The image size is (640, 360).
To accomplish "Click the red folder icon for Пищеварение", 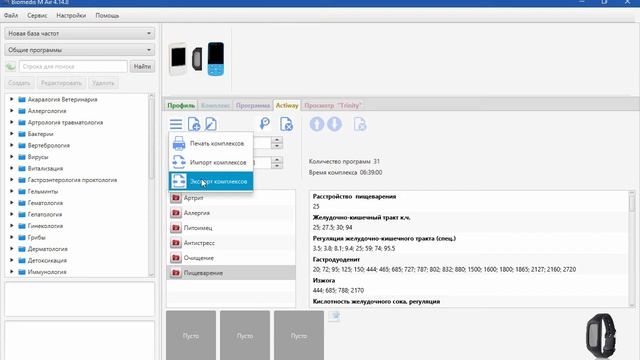I will pyautogui.click(x=176, y=273).
